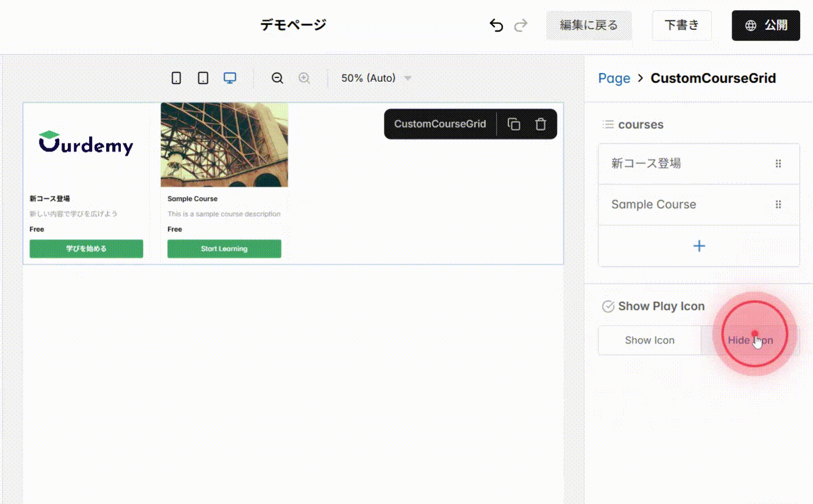Select Show Icon for Show Play Icon
813x504 pixels.
pyautogui.click(x=649, y=340)
